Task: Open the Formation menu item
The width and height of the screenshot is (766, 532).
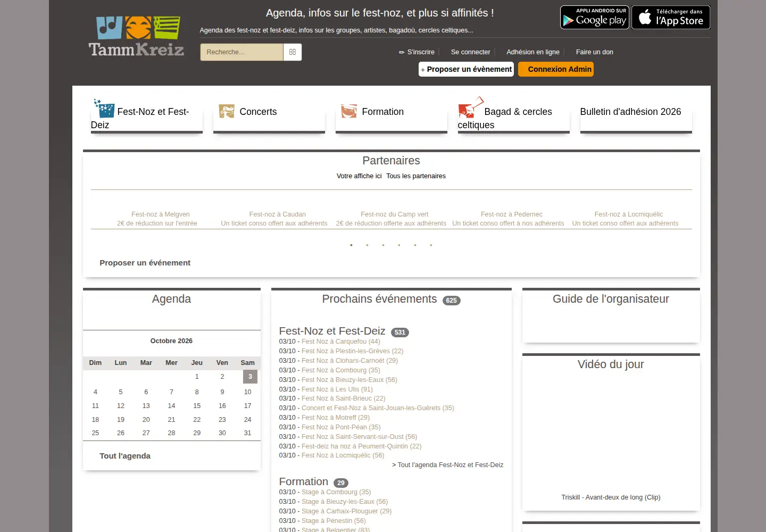Action: pos(382,112)
